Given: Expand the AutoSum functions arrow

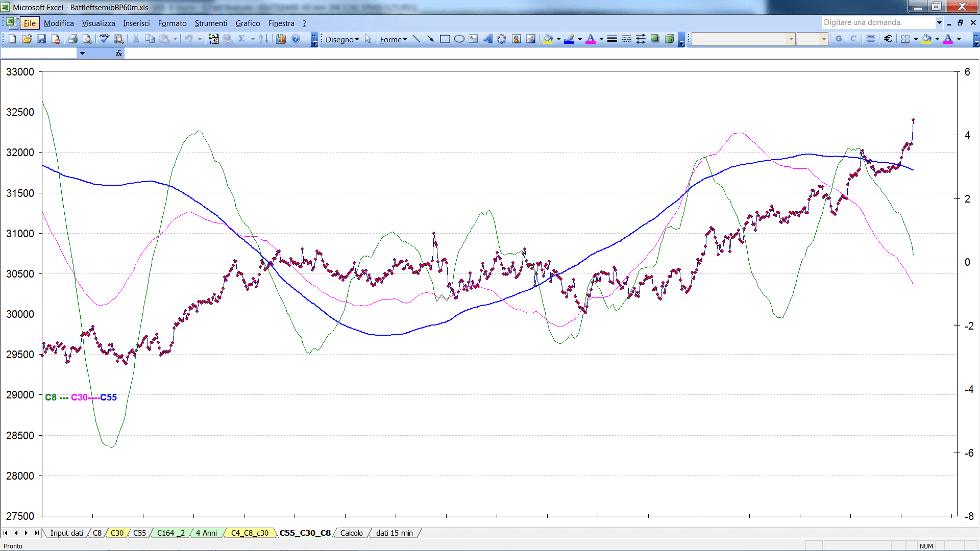Looking at the screenshot, I should 253,39.
